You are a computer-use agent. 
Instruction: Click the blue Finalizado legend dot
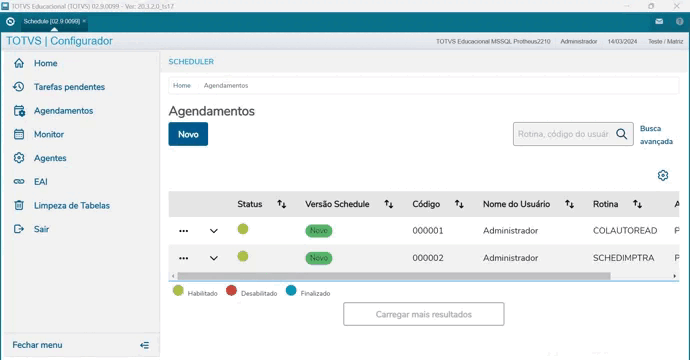pos(291,290)
